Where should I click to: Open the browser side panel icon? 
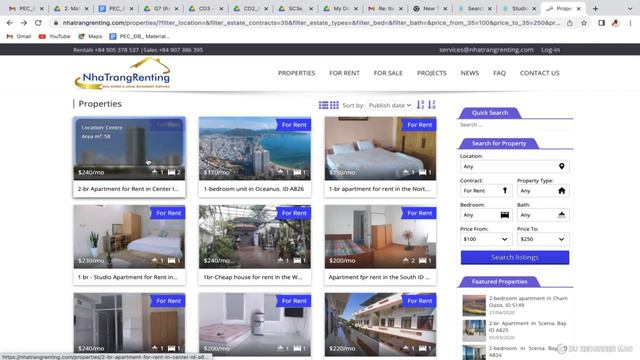(x=601, y=23)
